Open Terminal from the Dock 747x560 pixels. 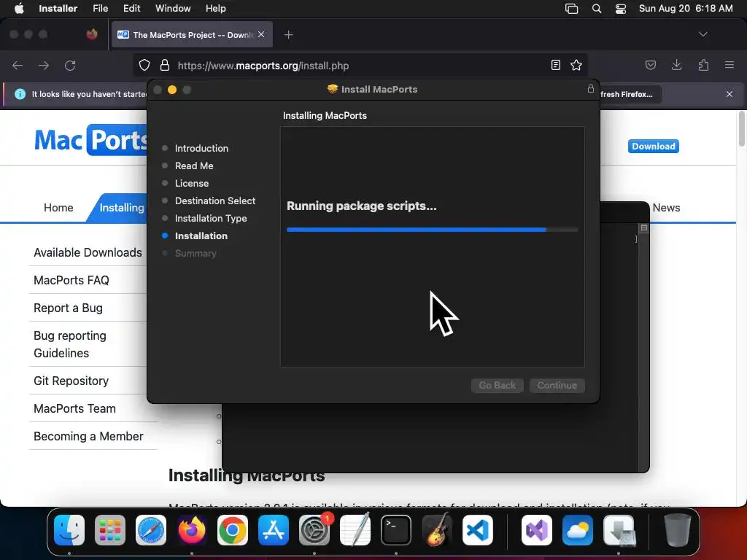click(x=396, y=530)
